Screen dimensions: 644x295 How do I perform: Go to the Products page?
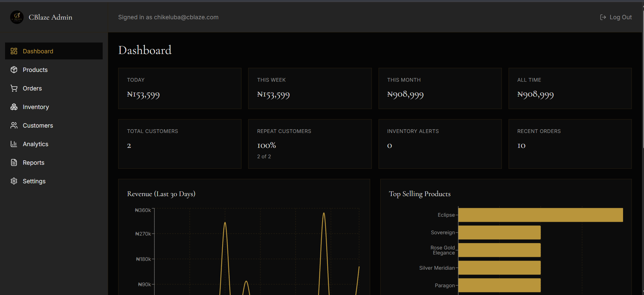click(54, 70)
